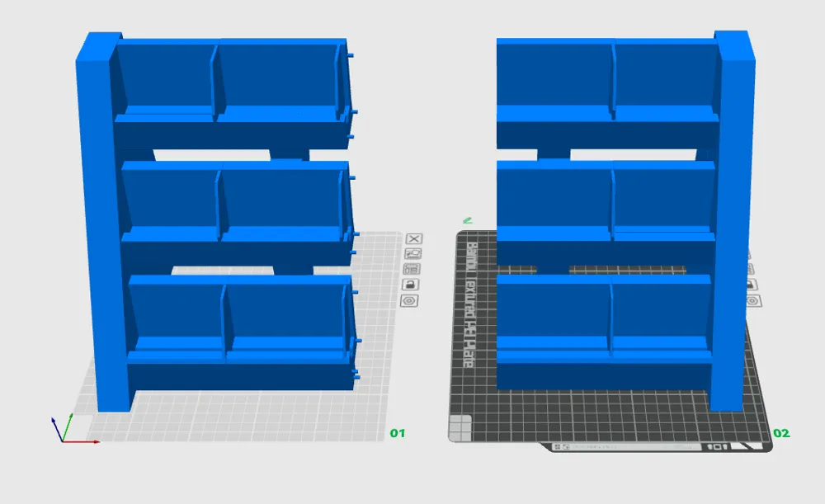Select the plate label 01

coord(398,431)
